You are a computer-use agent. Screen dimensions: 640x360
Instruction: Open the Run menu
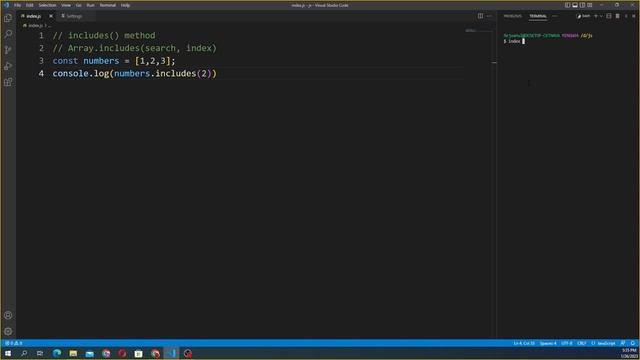90,5
